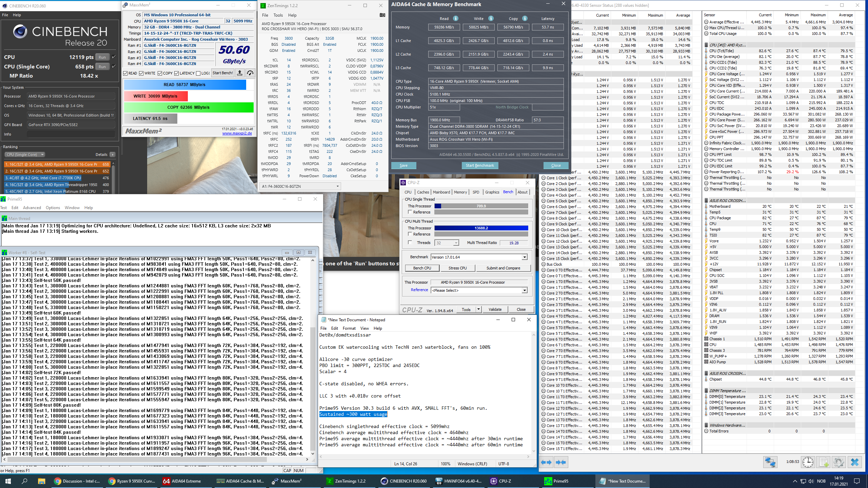Open the www.maxxpi2.de link
This screenshot has width=868, height=488.
click(237, 133)
